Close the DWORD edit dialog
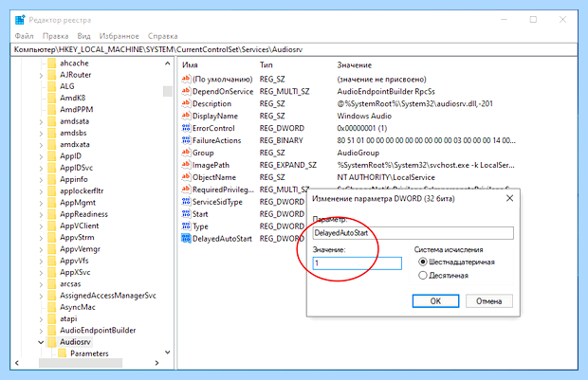The image size is (588, 380). click(509, 198)
